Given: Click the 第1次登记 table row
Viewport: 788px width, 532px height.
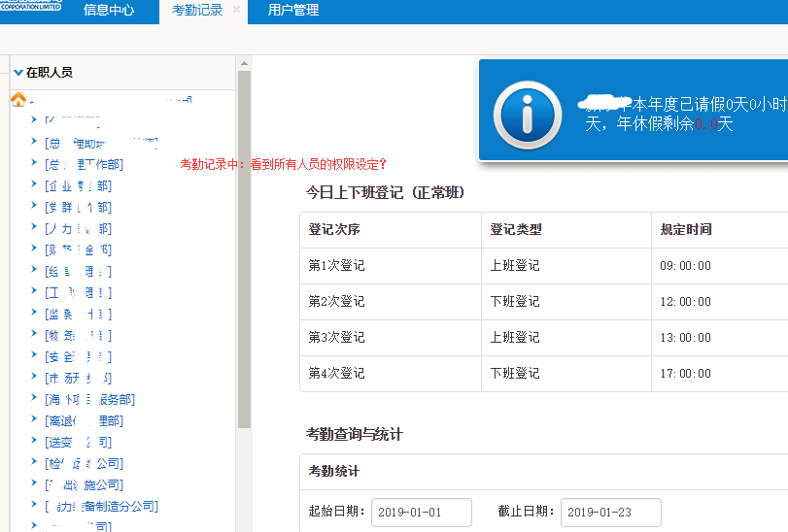Looking at the screenshot, I should point(544,266).
